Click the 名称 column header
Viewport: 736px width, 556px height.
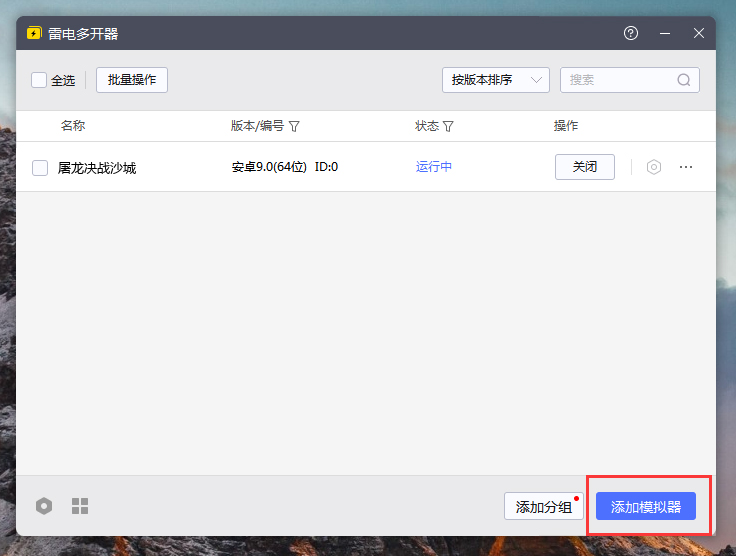73,126
